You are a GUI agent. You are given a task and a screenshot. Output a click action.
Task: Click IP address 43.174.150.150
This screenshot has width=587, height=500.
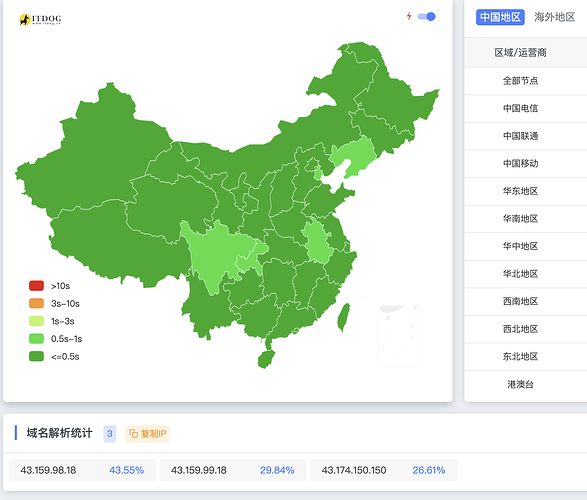(354, 470)
